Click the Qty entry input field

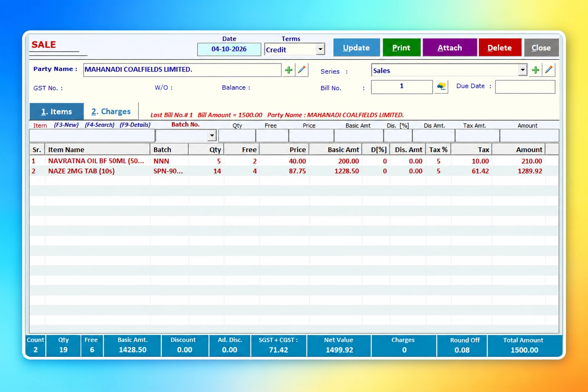point(237,136)
